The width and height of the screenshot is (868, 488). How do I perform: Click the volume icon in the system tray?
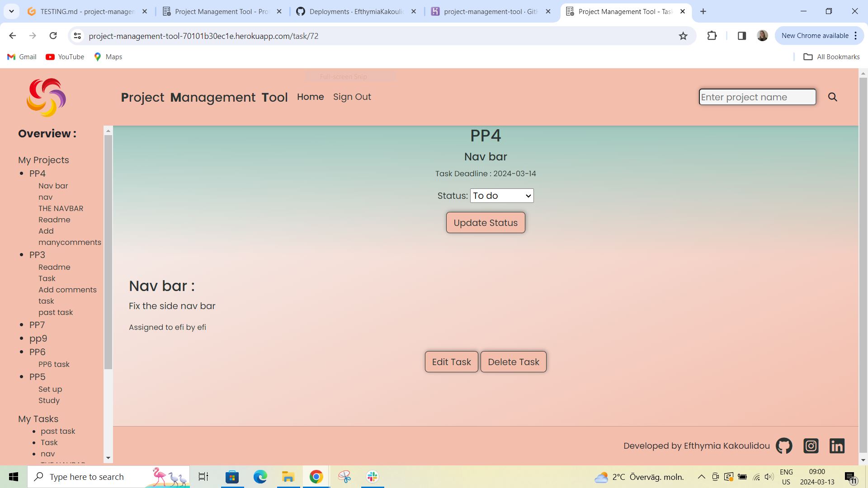click(x=769, y=476)
